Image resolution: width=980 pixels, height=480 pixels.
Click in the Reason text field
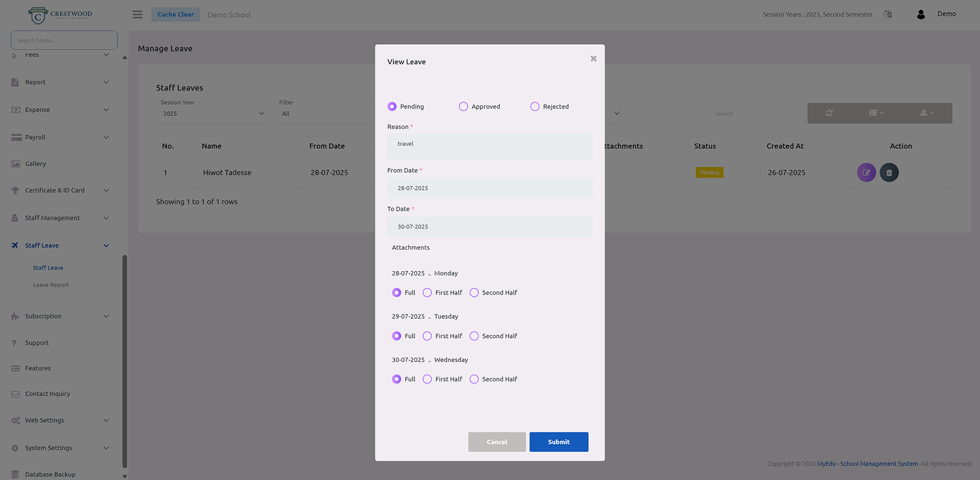(490, 146)
